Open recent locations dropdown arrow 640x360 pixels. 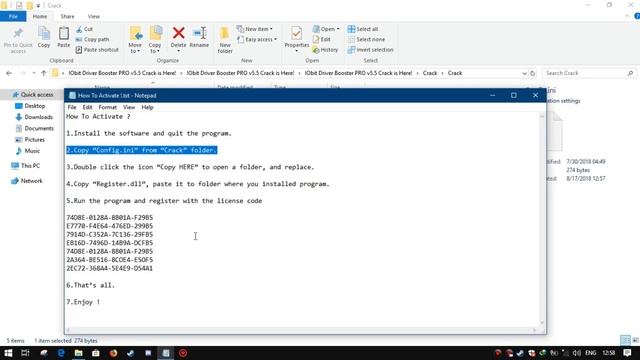(33, 73)
